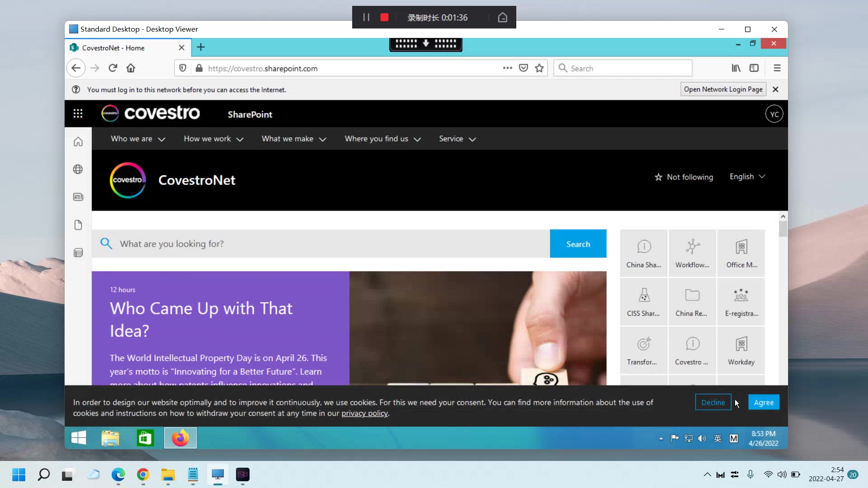This screenshot has width=868, height=488.
Task: Click Open Network Login Page button
Action: click(723, 89)
